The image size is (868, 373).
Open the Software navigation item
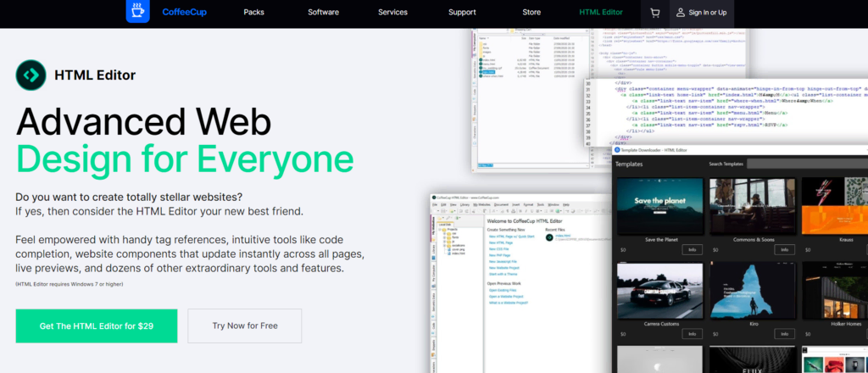click(x=323, y=13)
